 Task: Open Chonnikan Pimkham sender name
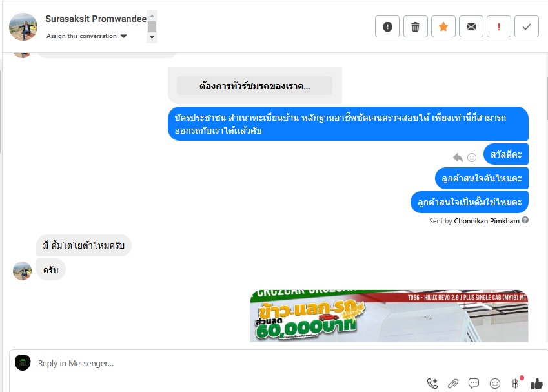point(487,221)
